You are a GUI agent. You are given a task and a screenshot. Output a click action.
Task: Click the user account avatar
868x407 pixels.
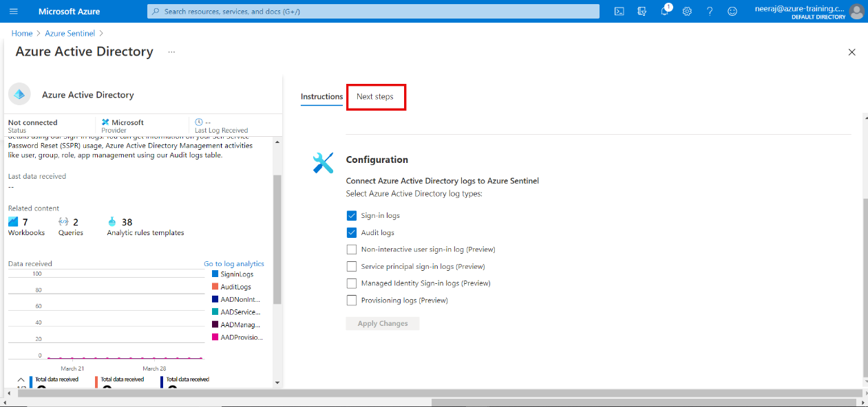point(856,12)
